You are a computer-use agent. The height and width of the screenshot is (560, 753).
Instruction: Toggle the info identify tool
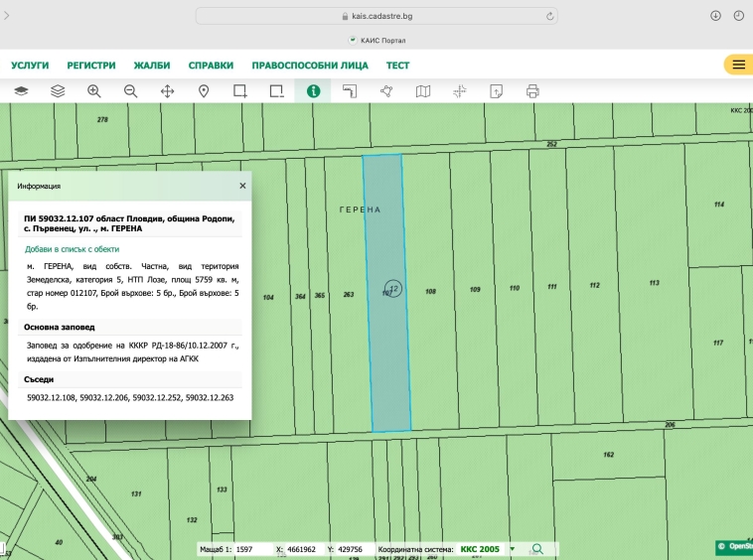313,90
